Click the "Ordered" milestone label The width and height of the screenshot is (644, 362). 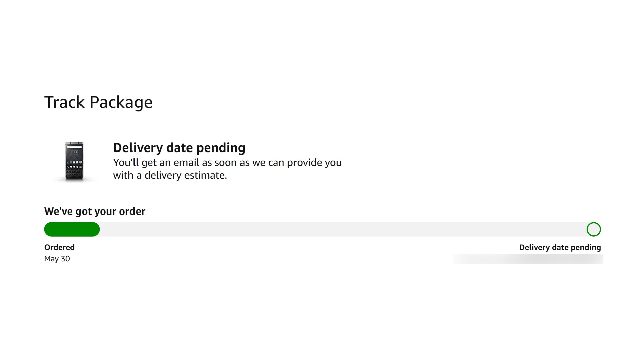pos(59,247)
